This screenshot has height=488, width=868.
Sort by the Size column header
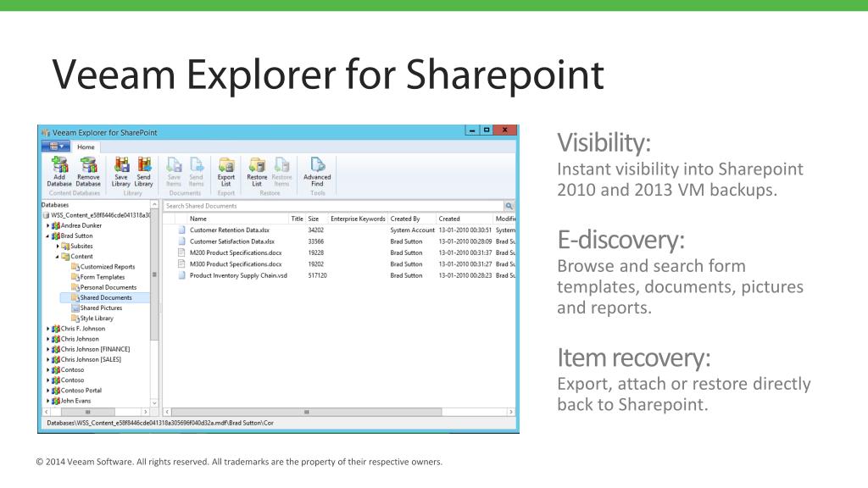coord(317,219)
